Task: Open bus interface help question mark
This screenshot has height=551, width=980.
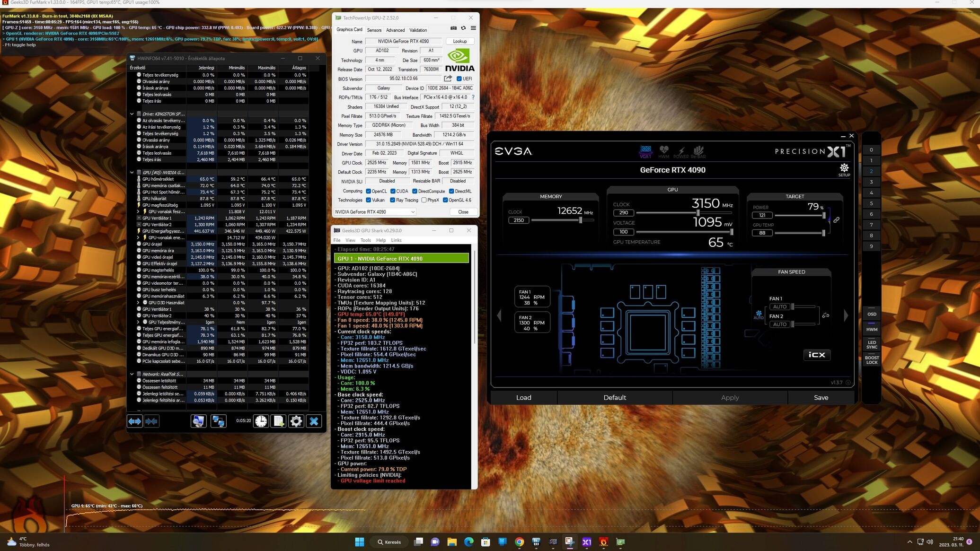Action: [x=473, y=97]
